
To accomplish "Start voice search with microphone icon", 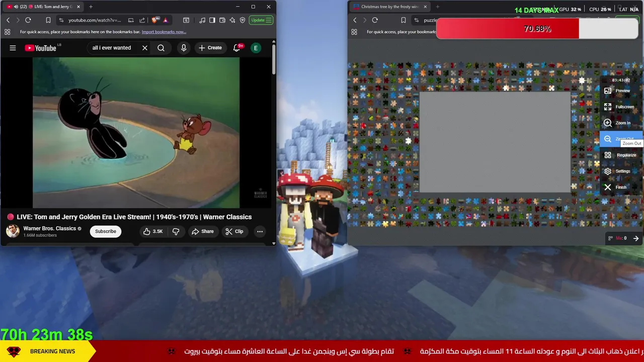I will tap(184, 48).
